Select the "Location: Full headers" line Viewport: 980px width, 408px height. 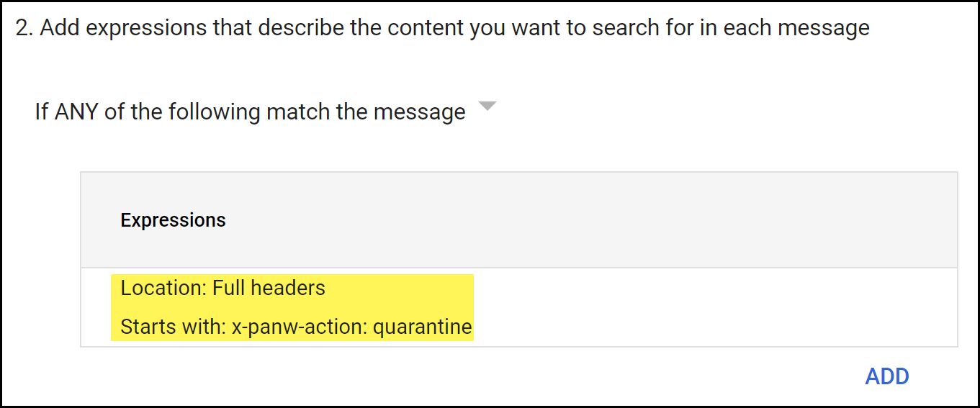pyautogui.click(x=222, y=289)
